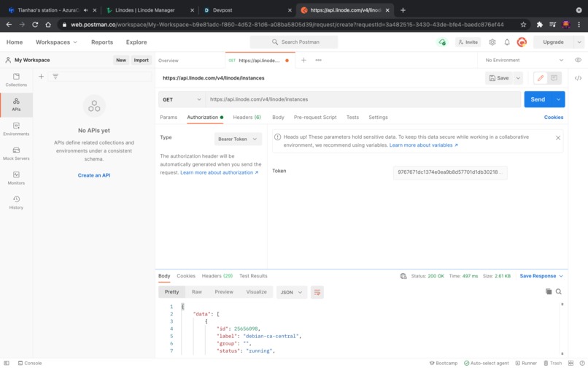Click the Save button
Screen dimensions: 588x368
point(499,78)
